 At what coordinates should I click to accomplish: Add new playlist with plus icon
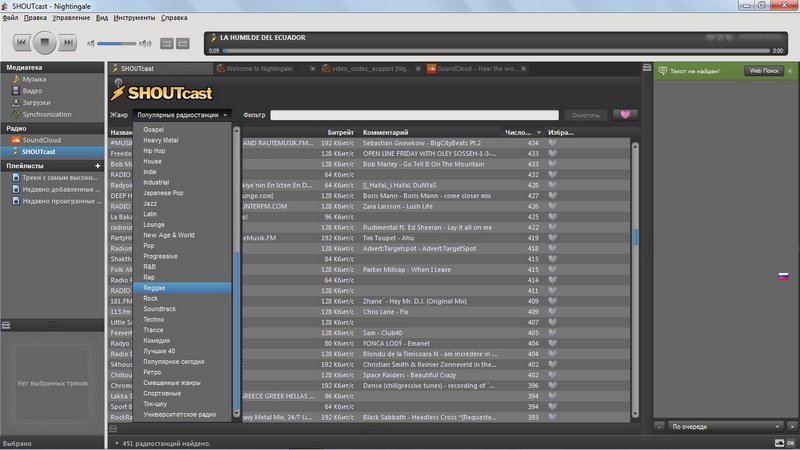pos(97,166)
